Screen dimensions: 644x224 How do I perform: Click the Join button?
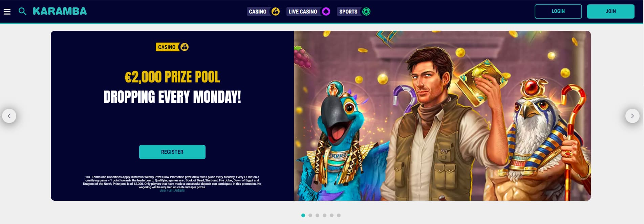tap(610, 11)
